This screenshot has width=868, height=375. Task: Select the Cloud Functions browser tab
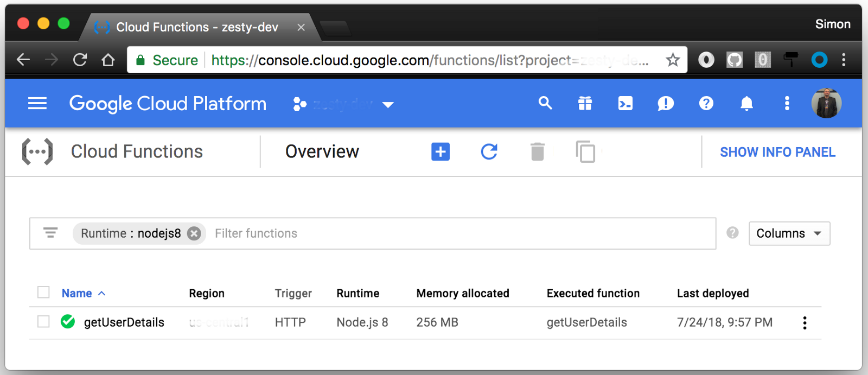(x=197, y=27)
